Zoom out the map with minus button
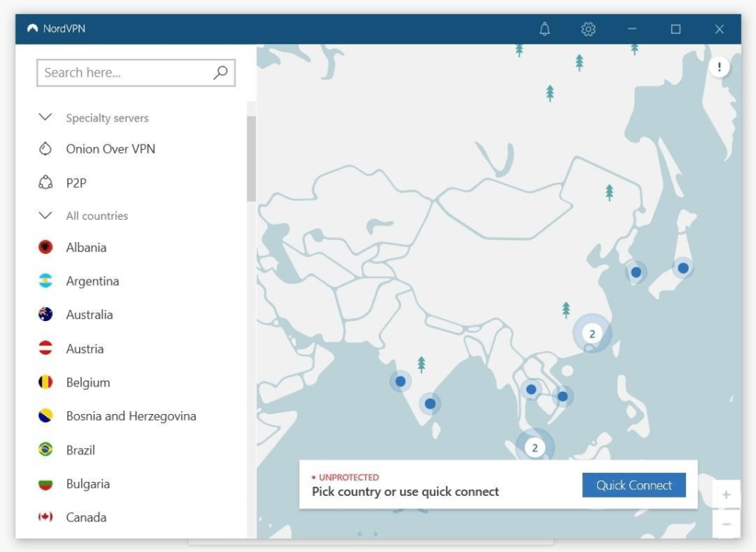Viewport: 756px width, 552px height. click(726, 523)
